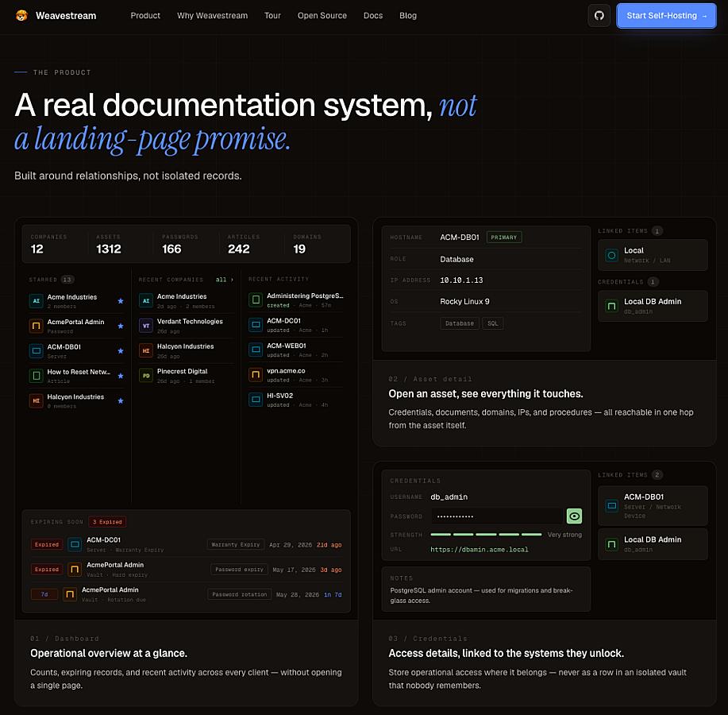Screen dimensions: 728x715
Task: Open Pinecrest Digital in Recent Companies
Action: click(186, 376)
